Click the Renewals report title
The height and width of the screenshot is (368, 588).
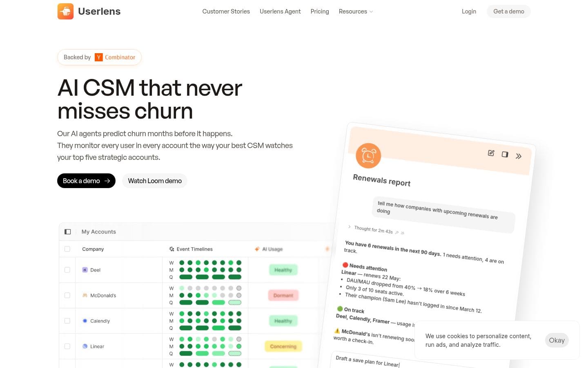coord(382,180)
